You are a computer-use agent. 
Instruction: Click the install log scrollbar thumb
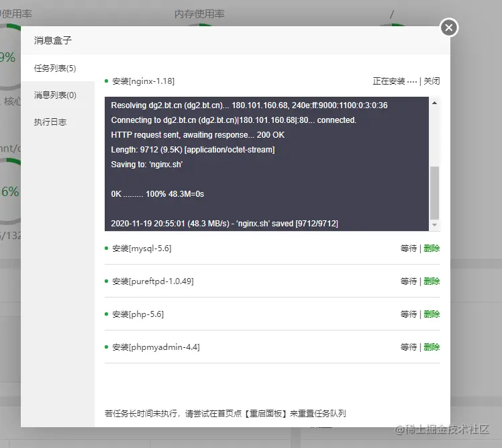point(434,193)
